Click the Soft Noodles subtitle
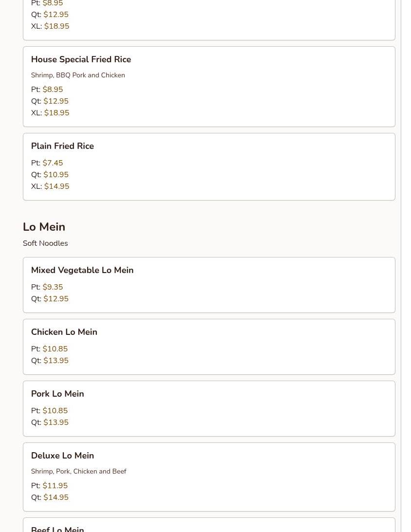This screenshot has height=532, width=411. [45, 243]
